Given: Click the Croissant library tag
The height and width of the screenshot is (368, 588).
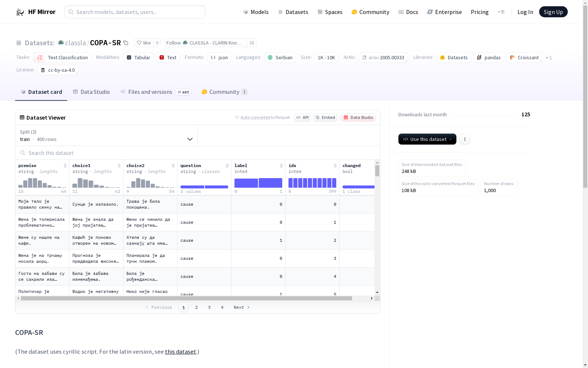Looking at the screenshot, I should [x=524, y=57].
